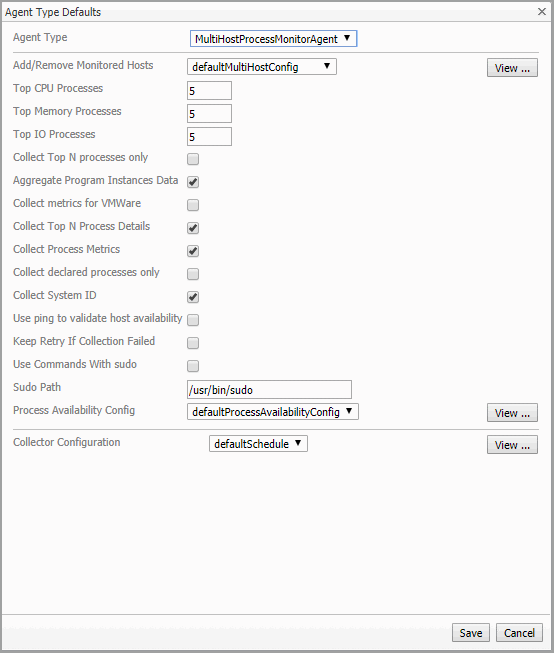Uncheck Collect Top N Process Details
This screenshot has width=554, height=653.
click(193, 228)
